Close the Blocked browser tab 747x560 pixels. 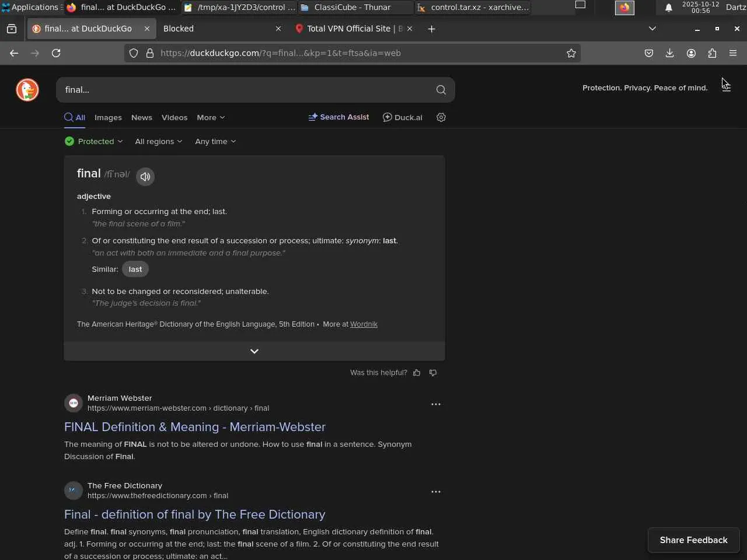tap(278, 29)
